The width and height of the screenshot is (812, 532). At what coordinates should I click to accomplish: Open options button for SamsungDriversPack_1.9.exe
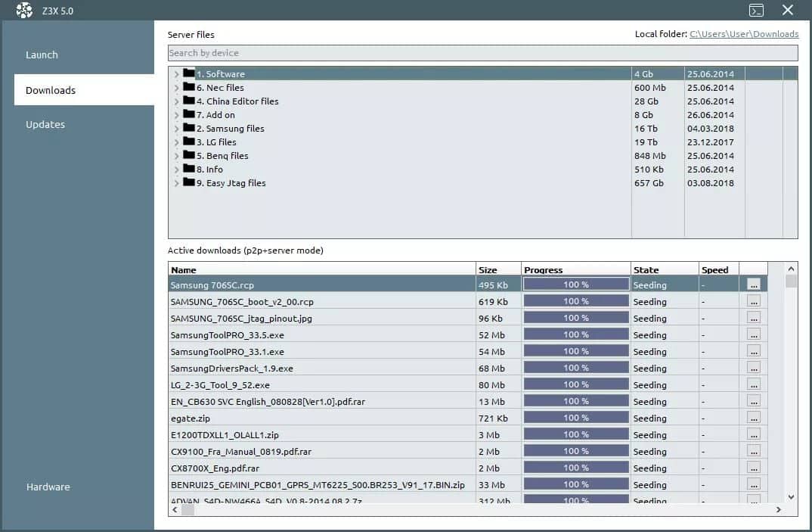(753, 368)
